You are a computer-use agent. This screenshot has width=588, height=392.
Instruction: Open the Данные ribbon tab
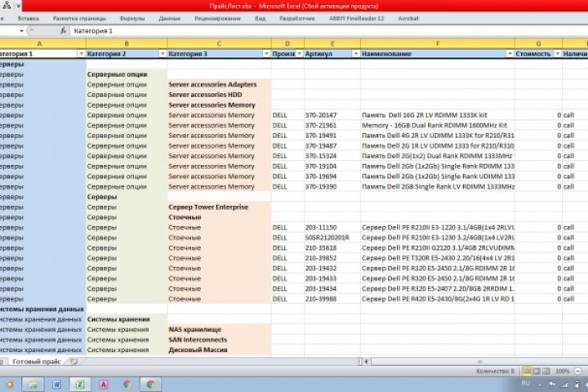coord(170,19)
